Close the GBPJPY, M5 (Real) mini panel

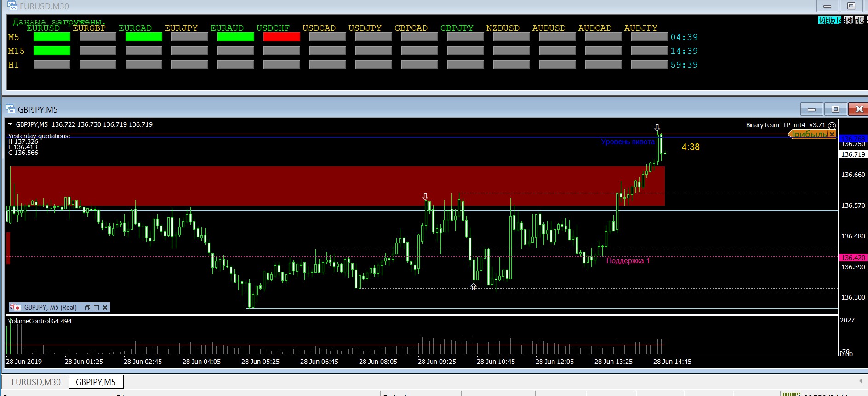105,308
